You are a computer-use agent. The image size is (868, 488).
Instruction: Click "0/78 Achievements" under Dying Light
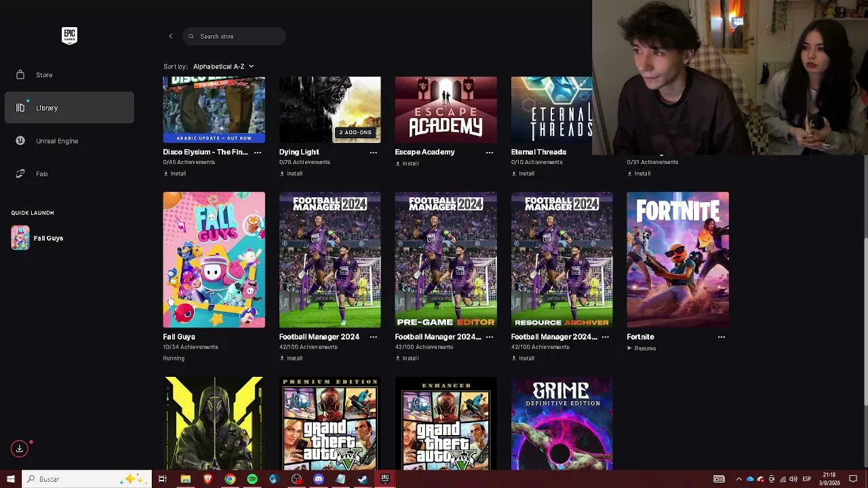[304, 163]
